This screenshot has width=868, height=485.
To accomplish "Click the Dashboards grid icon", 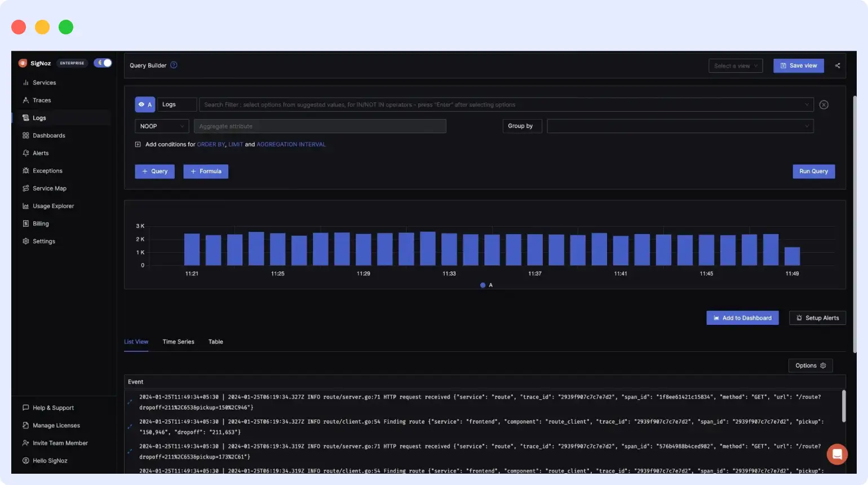I will click(25, 135).
